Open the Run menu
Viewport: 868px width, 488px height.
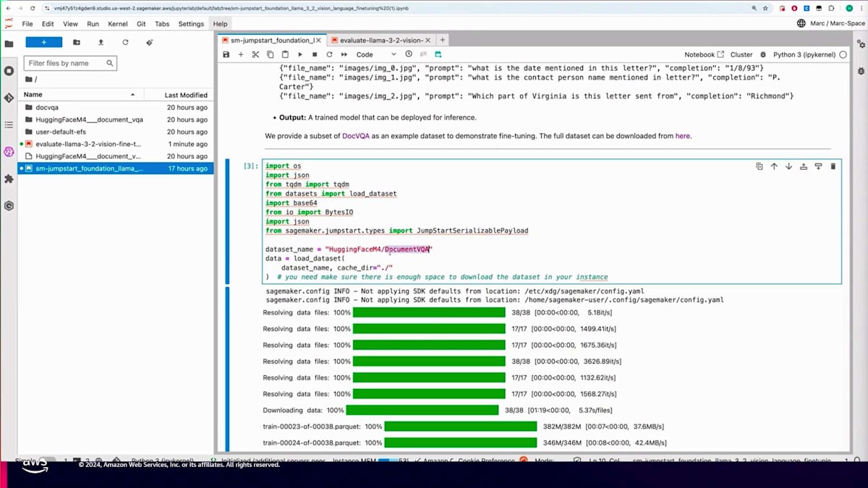point(93,24)
